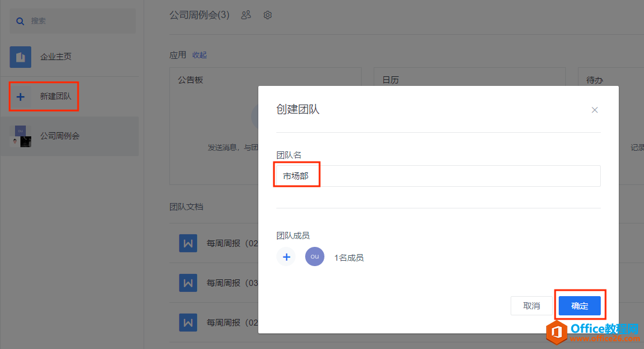This screenshot has width=644, height=349.
Task: Cancel the dialog using 取消 button
Action: coord(531,305)
